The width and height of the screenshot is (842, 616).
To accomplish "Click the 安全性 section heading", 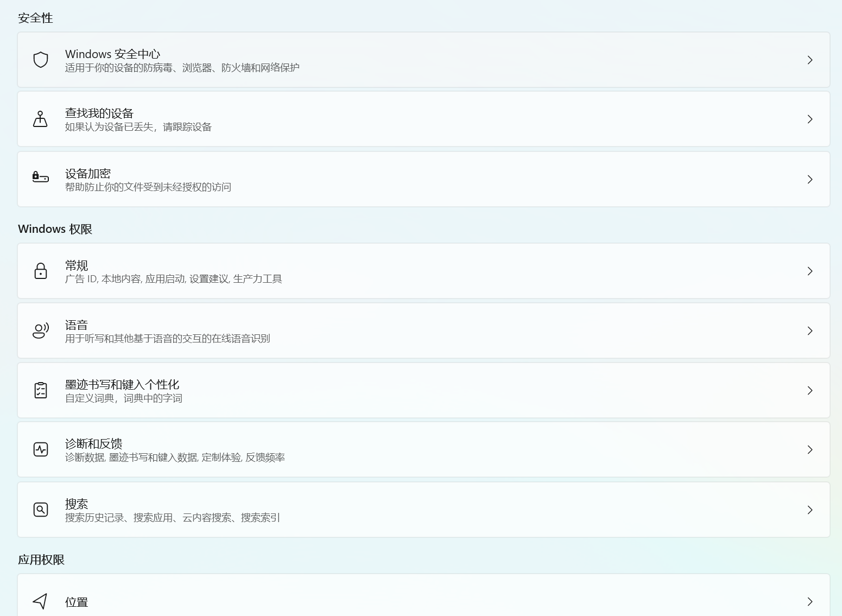I will click(35, 18).
